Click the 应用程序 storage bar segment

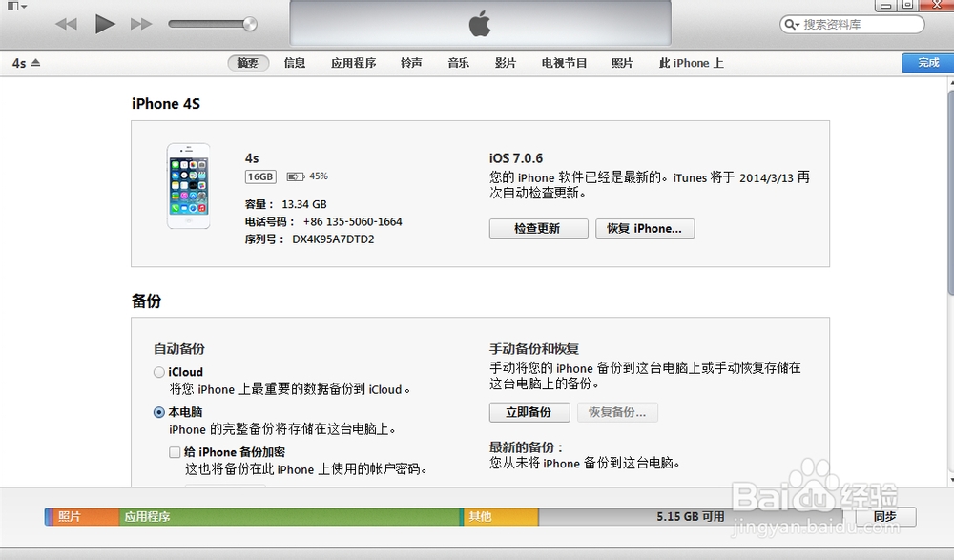coord(289,517)
